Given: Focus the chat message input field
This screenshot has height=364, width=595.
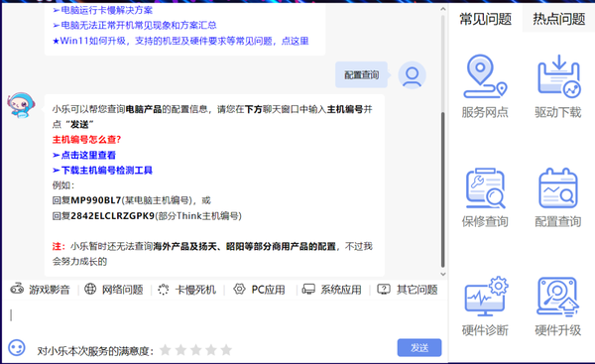Looking at the screenshot, I should coord(224,318).
